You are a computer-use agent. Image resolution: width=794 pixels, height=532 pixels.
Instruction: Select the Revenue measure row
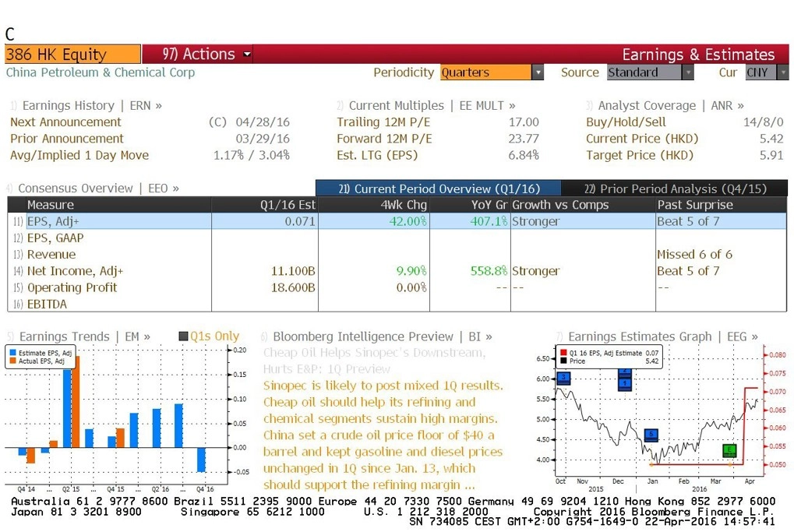397,255
